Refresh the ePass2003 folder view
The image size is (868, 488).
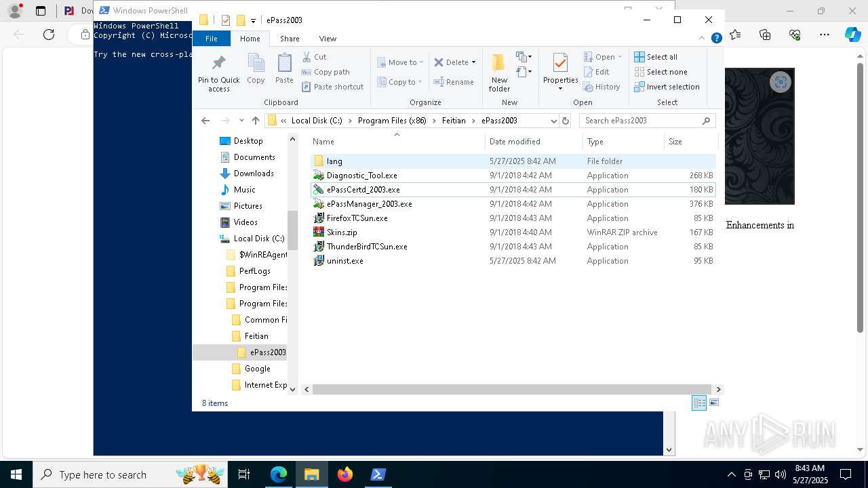point(566,121)
